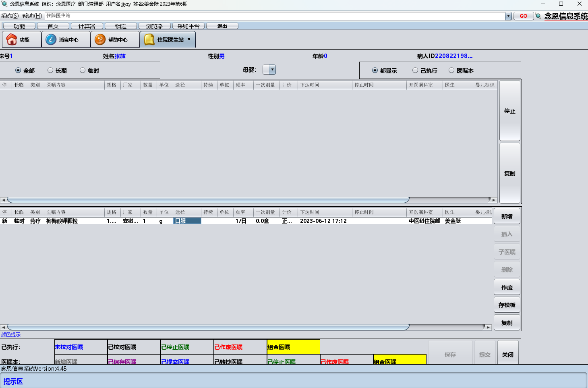Choose the 已执行 display radio option

tap(415, 71)
